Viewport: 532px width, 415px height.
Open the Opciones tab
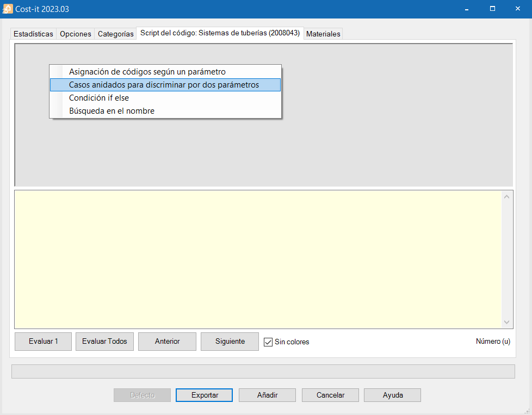coord(75,34)
